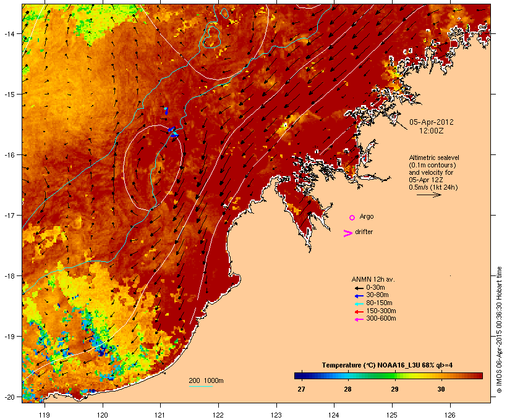Click the color bar tick value 27
The width and height of the screenshot is (507, 420).
tap(301, 389)
